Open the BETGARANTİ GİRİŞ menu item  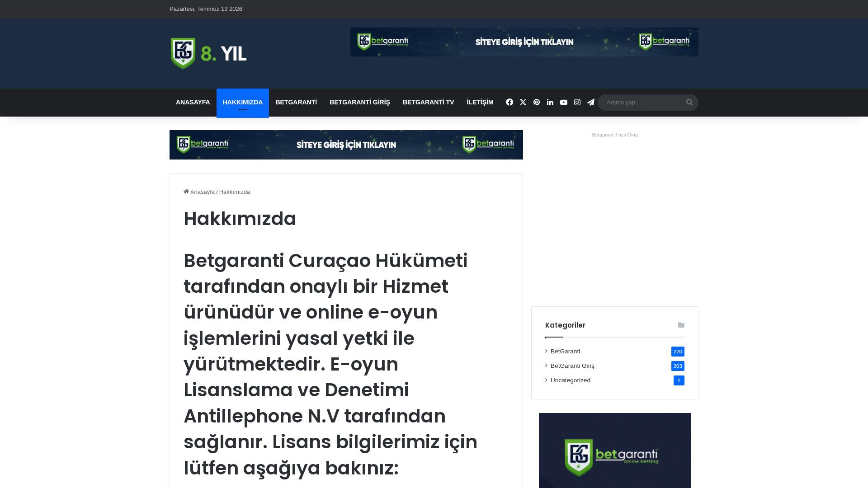(x=360, y=103)
